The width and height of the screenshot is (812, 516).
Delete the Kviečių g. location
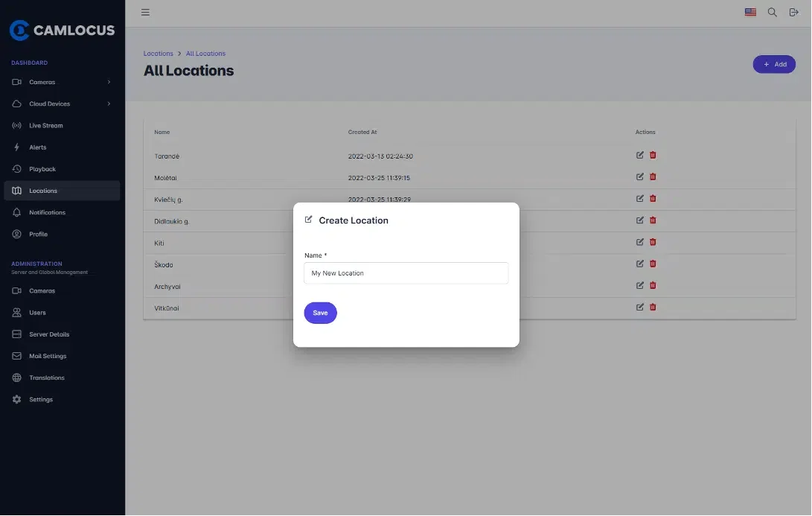653,198
